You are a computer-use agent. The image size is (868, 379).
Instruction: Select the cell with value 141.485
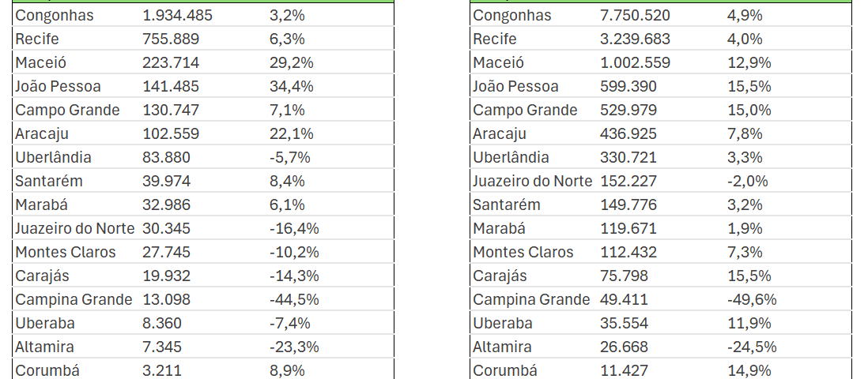(171, 86)
